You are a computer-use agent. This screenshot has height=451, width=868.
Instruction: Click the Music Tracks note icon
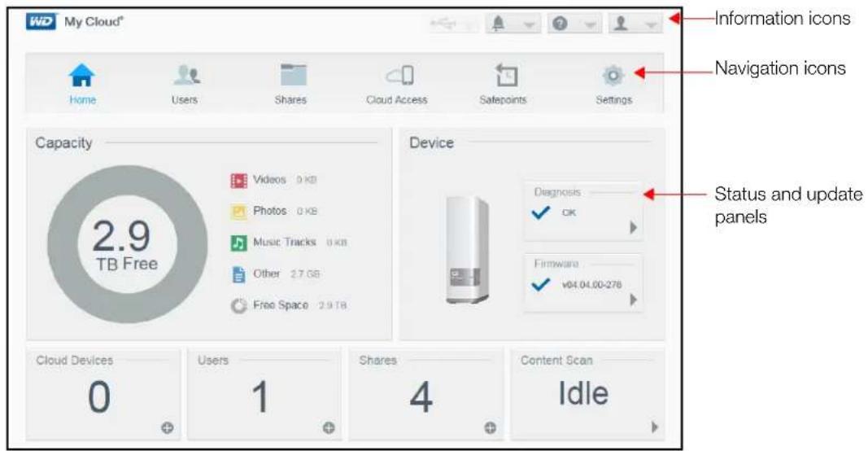pos(238,243)
